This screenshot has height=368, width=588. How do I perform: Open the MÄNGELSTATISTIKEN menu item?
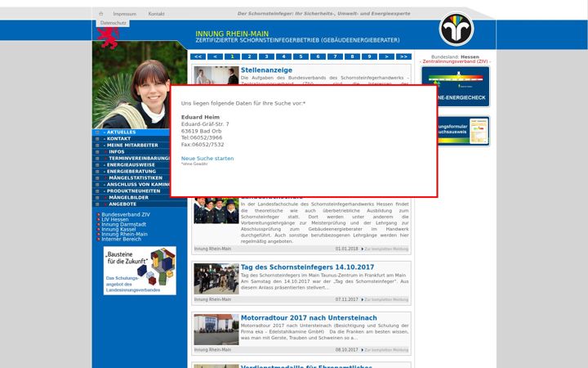pyautogui.click(x=136, y=178)
